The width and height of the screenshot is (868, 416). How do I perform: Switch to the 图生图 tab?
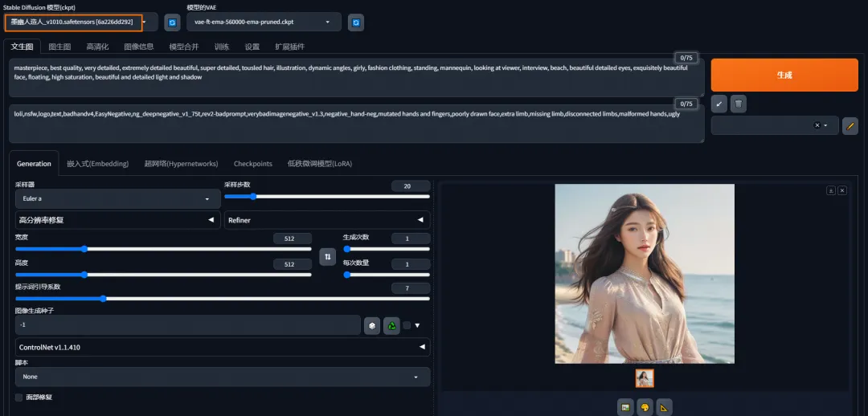[x=59, y=47]
